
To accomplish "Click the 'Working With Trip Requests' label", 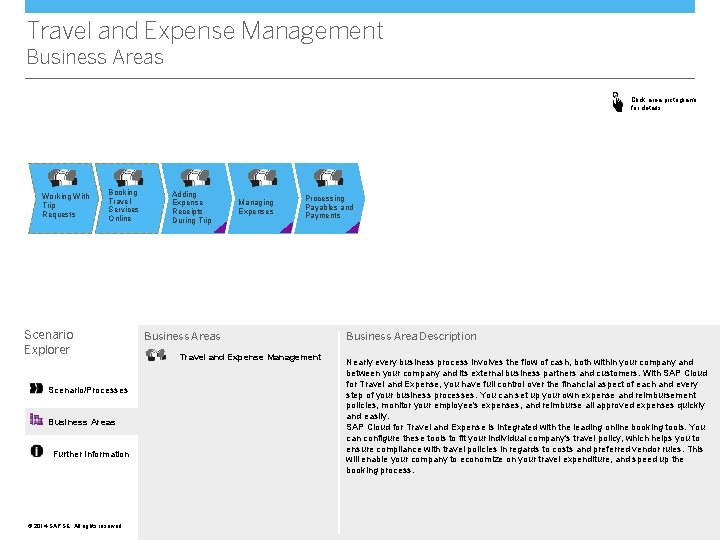I will (x=65, y=205).
